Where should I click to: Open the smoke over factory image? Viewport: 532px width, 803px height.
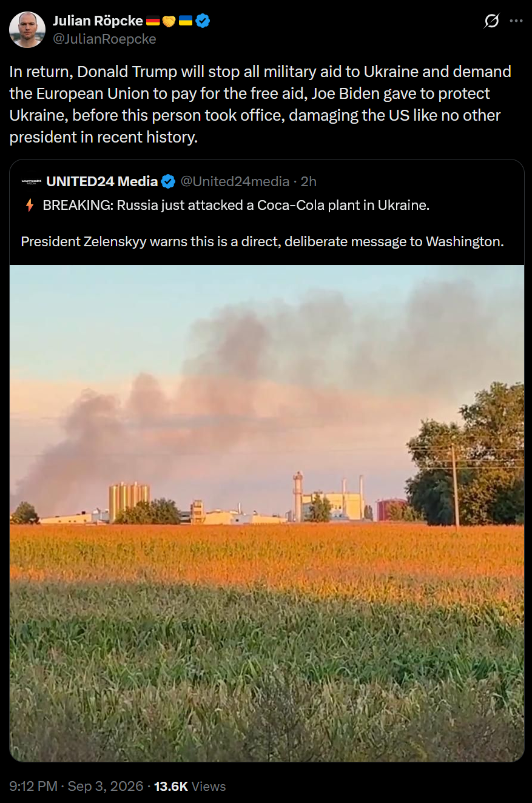pyautogui.click(x=267, y=513)
